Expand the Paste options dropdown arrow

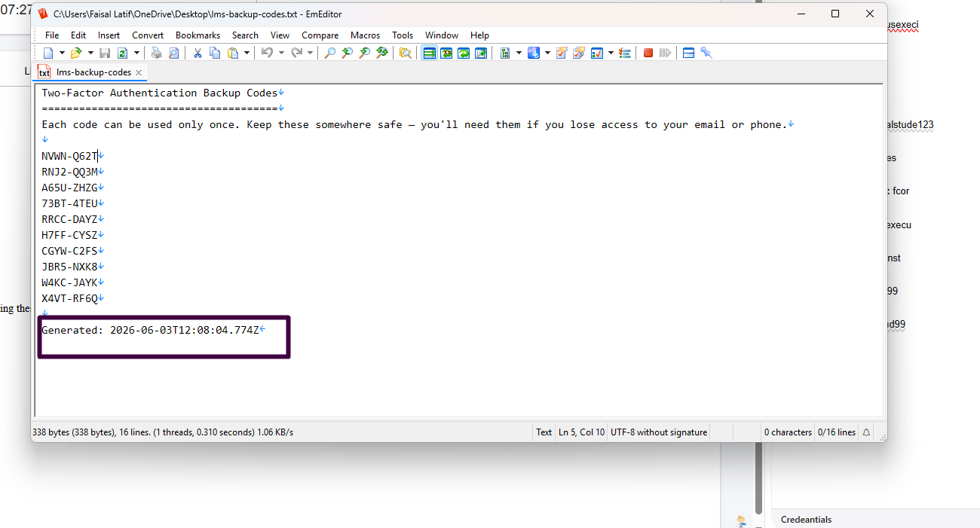coord(247,53)
